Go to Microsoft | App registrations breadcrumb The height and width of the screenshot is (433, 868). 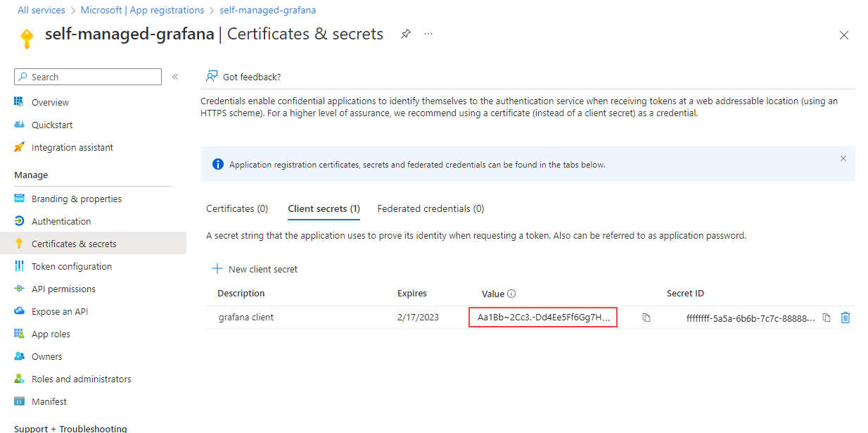[142, 10]
